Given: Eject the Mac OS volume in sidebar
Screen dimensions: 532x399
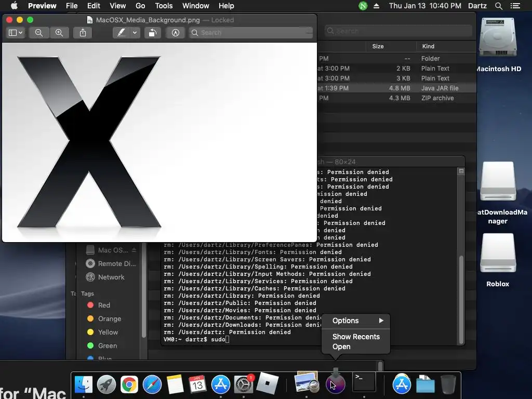Looking at the screenshot, I should (134, 250).
